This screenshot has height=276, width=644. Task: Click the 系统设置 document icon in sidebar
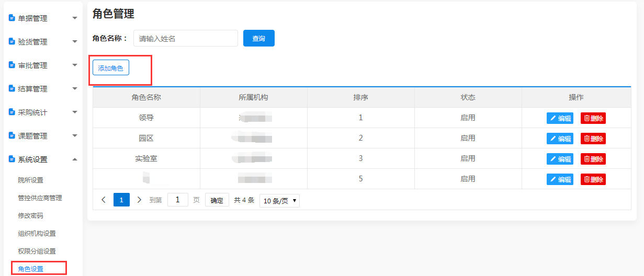(12, 159)
